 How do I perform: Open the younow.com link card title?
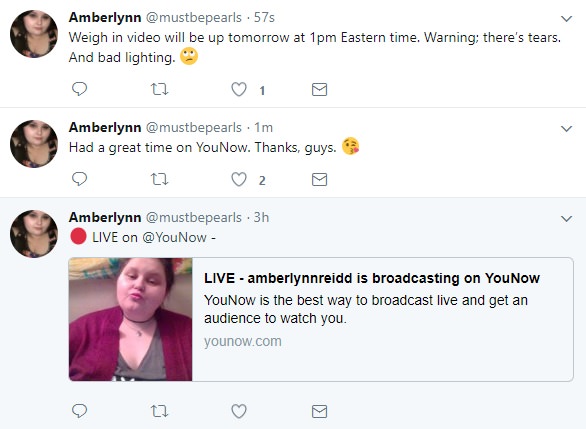[372, 278]
